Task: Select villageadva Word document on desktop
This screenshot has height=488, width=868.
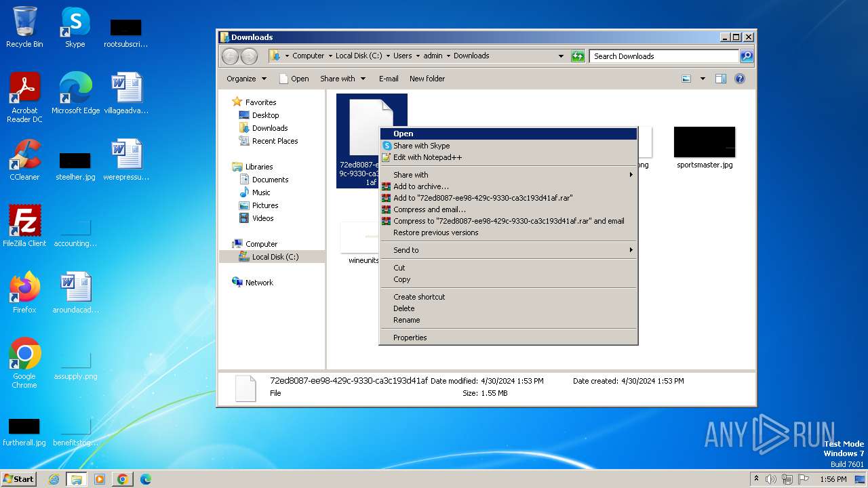Action: tap(126, 94)
